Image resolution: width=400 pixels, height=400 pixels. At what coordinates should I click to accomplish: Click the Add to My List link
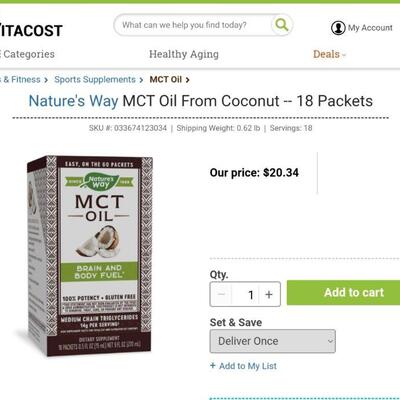(x=248, y=366)
